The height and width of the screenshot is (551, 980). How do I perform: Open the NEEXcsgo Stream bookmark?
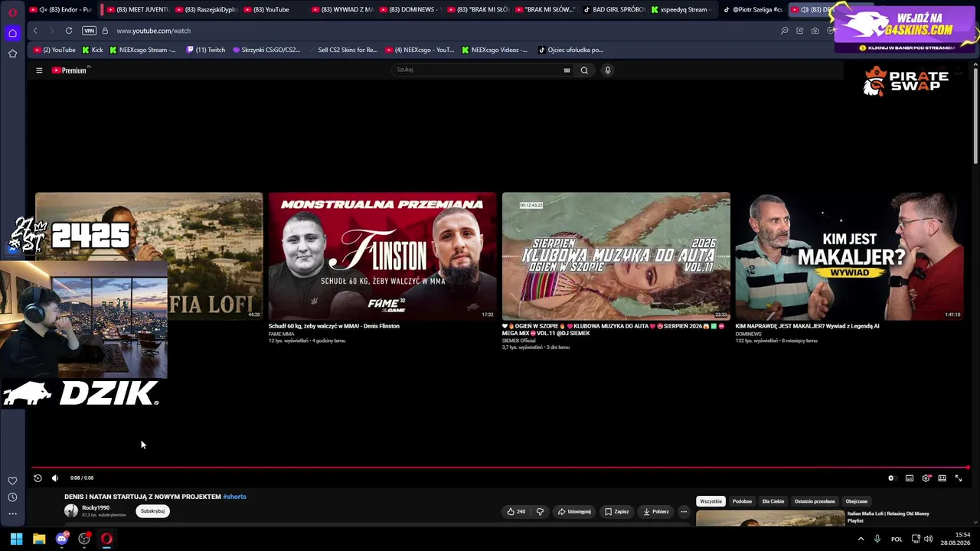[x=142, y=50]
